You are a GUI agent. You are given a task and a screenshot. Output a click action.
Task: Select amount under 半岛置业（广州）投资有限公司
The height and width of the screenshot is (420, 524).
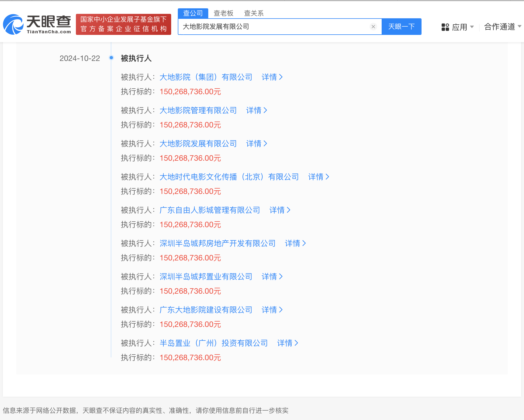[190, 358]
